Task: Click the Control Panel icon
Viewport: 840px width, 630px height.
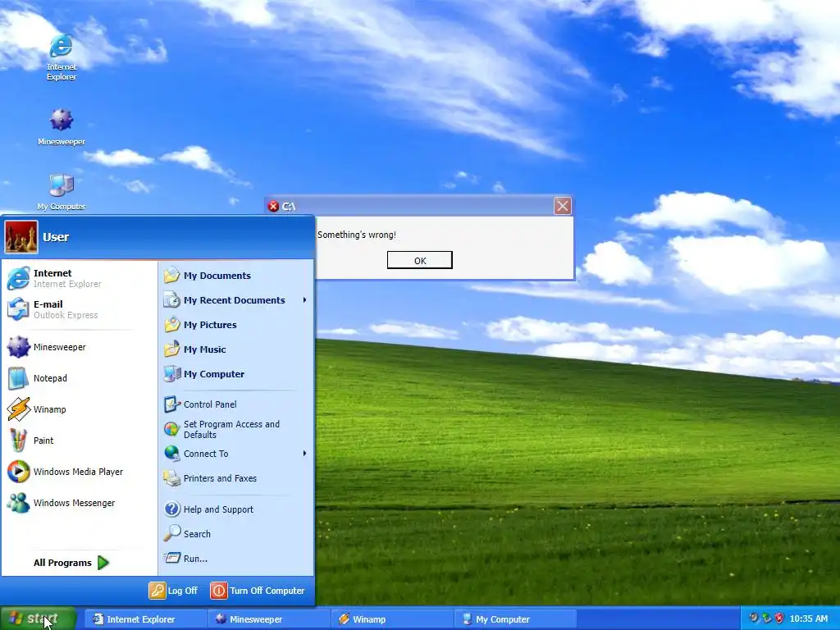Action: coord(171,404)
